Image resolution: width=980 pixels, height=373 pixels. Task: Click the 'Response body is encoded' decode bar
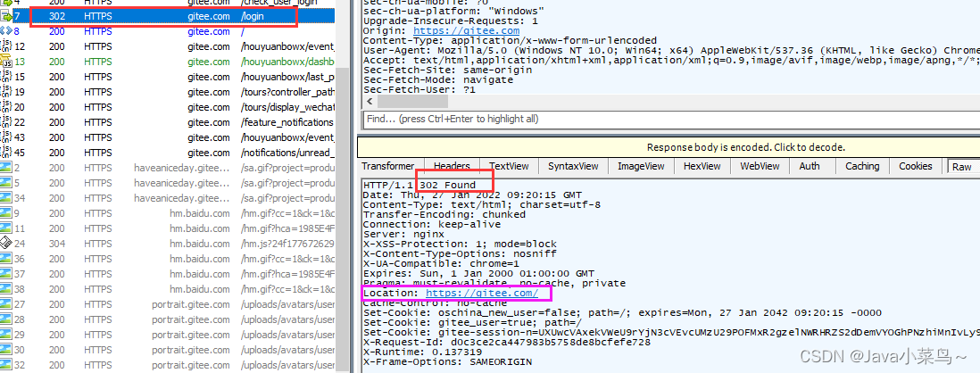[x=669, y=147]
